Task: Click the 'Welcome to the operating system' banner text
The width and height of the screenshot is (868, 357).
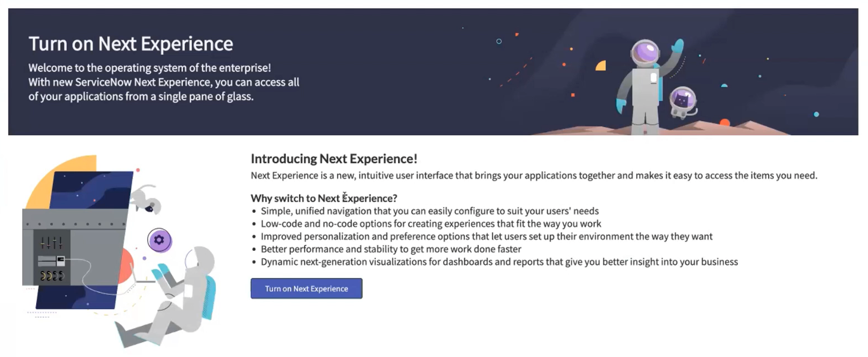Action: (150, 68)
